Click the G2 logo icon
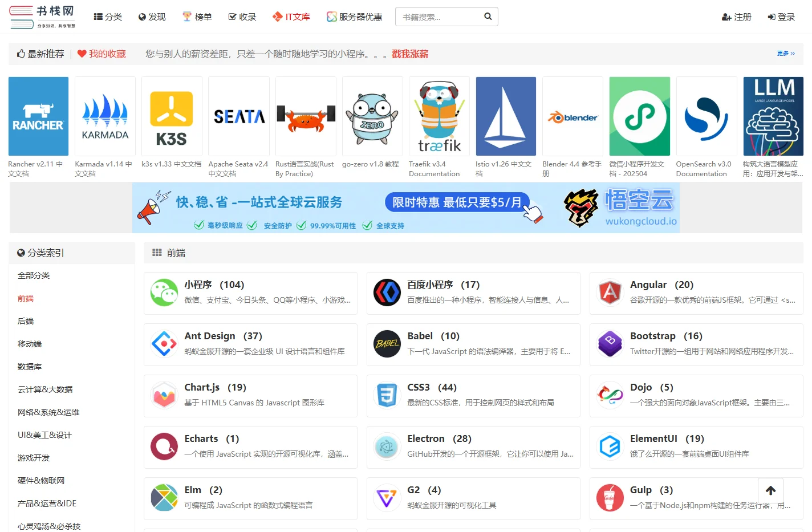Screen dimensions: 812x532 click(x=387, y=498)
